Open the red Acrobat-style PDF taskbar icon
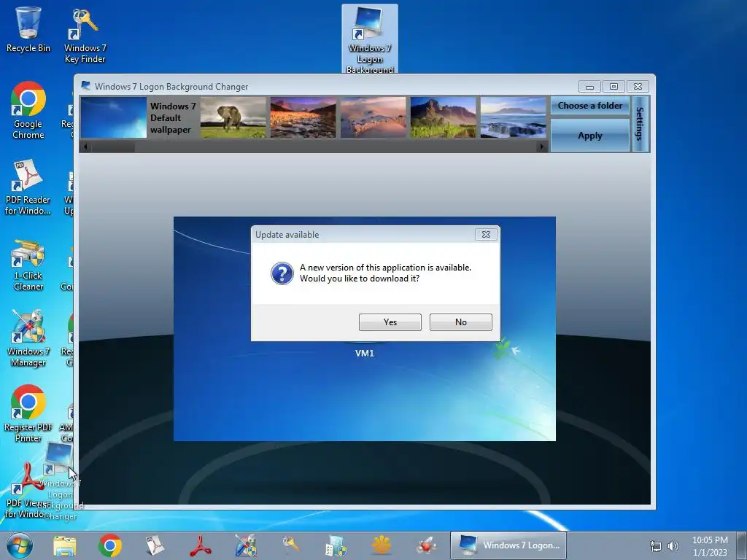The image size is (747, 560). (201, 545)
